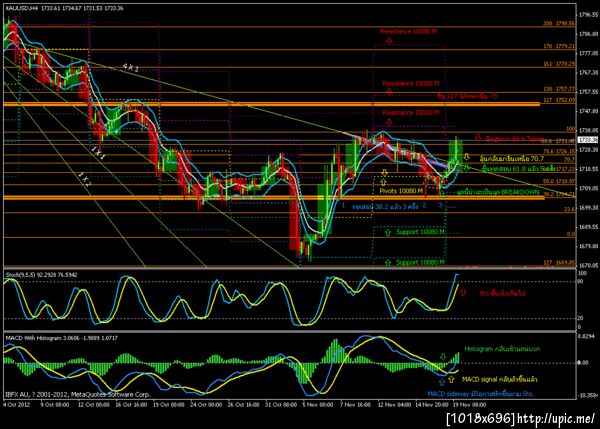
Task: Click the 1747.00 price axis label
Action: click(x=589, y=111)
